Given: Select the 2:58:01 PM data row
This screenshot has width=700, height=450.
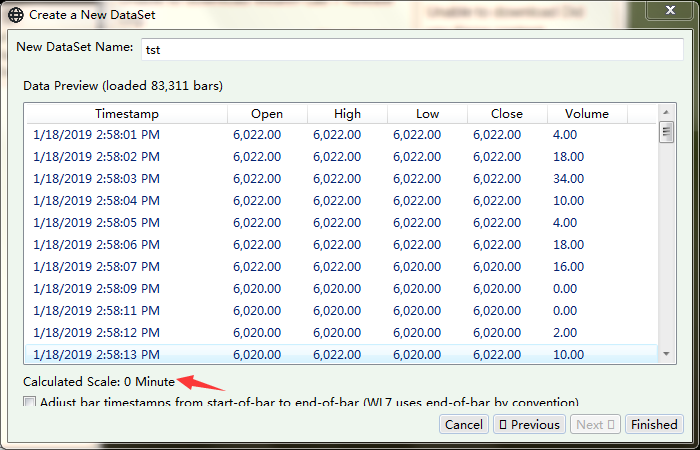Looking at the screenshot, I should [x=96, y=134].
